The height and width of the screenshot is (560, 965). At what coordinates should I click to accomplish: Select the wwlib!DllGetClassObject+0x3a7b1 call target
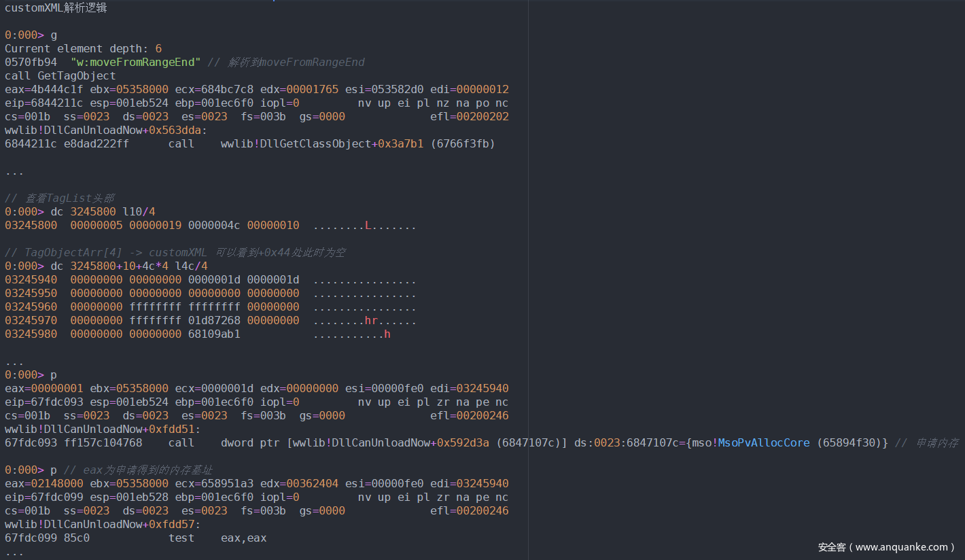click(x=323, y=144)
